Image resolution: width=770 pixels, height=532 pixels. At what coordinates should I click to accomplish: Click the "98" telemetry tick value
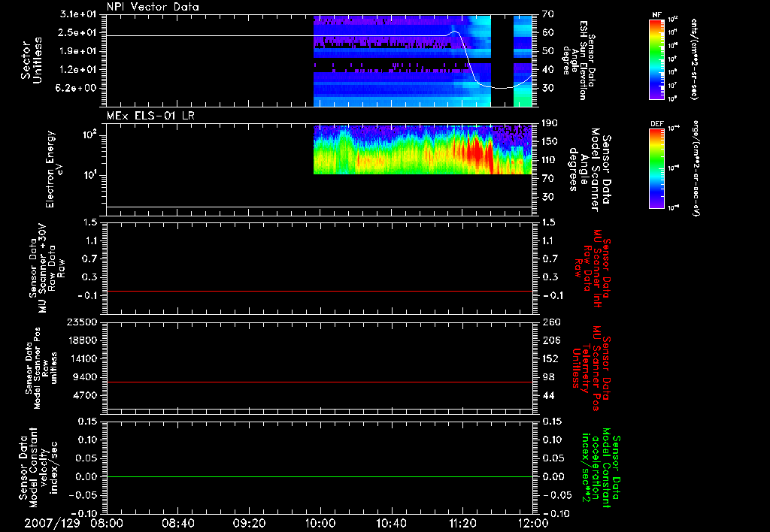pyautogui.click(x=548, y=377)
